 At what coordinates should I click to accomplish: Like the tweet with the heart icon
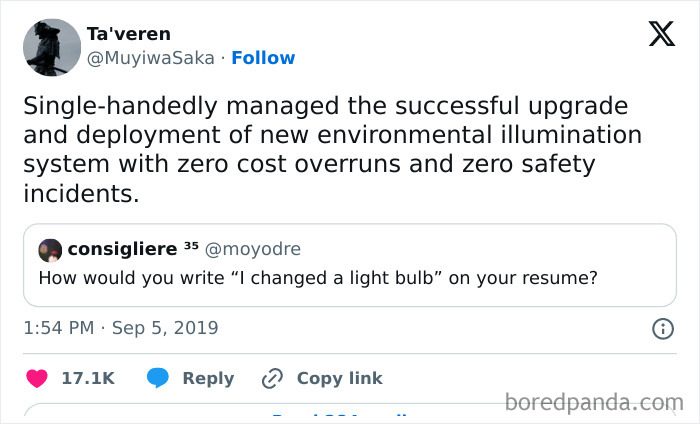37,378
